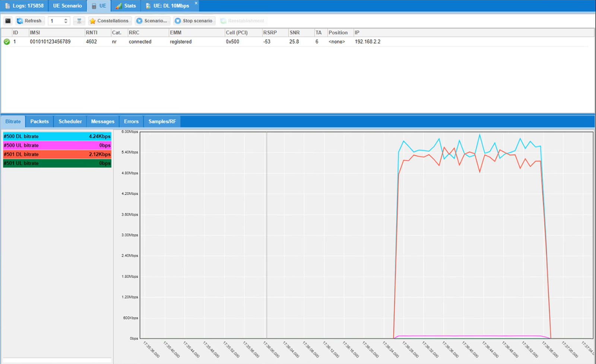Viewport: 596px width, 364px height.
Task: Sort by the IMSI column header
Action: pos(57,33)
